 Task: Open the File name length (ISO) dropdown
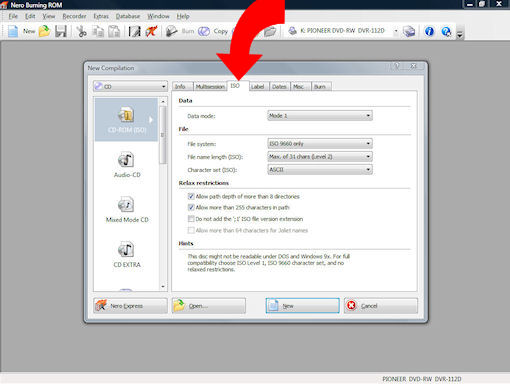320,157
